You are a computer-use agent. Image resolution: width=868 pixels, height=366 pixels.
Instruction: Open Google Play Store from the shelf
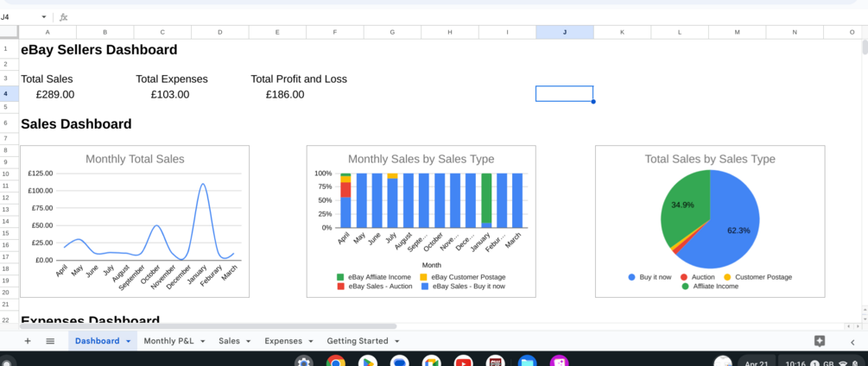[368, 363]
